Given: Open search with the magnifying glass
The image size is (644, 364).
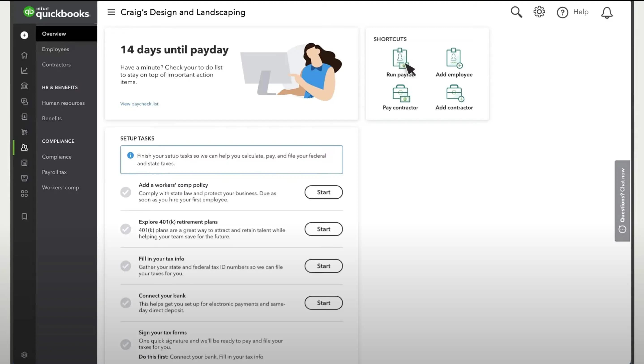Looking at the screenshot, I should [516, 12].
